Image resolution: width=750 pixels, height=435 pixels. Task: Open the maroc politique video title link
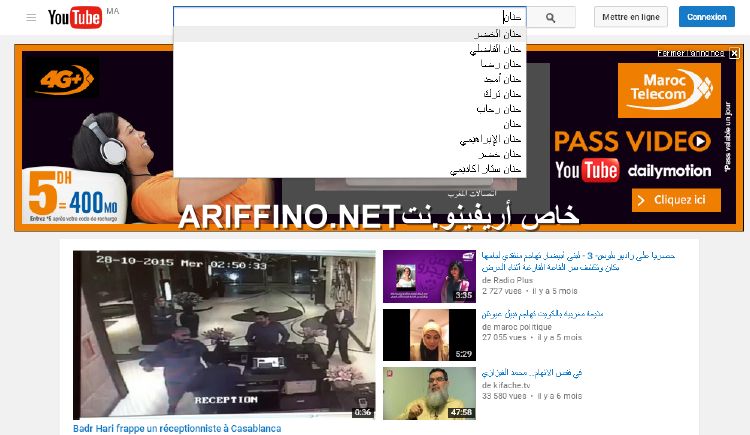[542, 314]
